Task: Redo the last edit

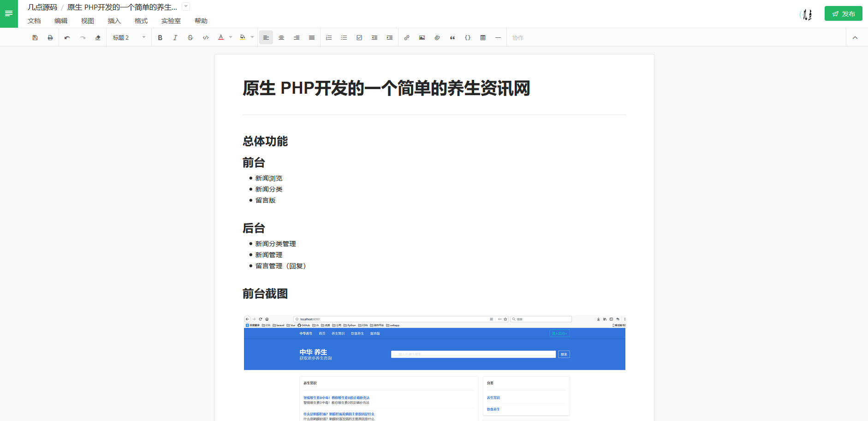Action: [83, 38]
